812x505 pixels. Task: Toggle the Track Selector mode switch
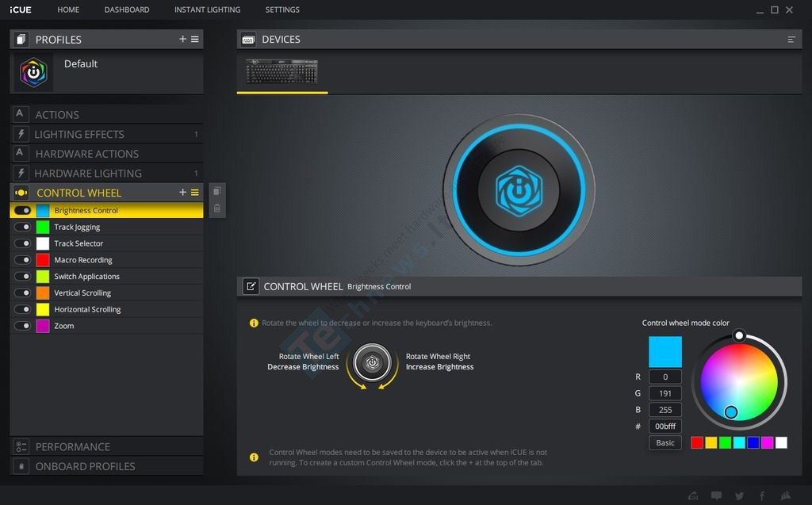pyautogui.click(x=23, y=243)
